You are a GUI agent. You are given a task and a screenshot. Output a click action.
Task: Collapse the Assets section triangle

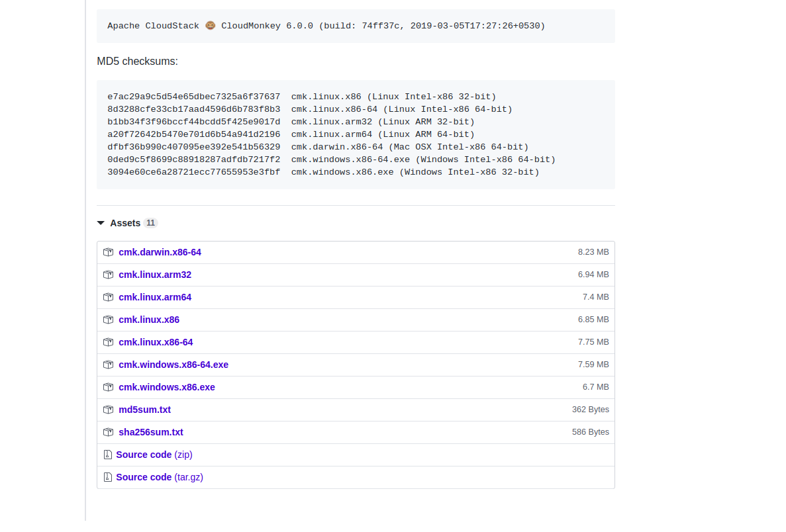[101, 223]
